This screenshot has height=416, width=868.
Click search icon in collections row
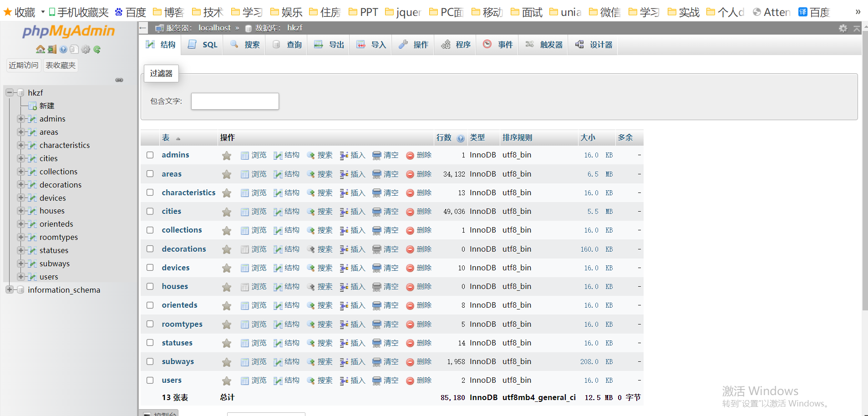pyautogui.click(x=311, y=230)
